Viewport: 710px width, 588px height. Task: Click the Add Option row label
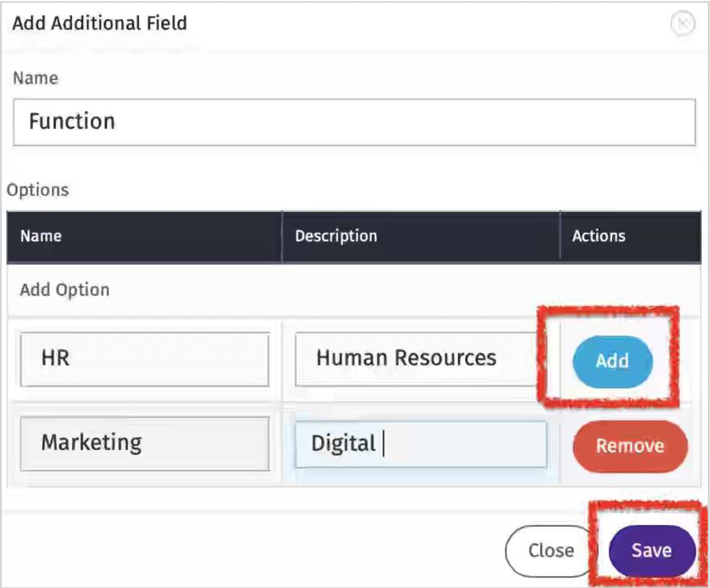pyautogui.click(x=65, y=290)
